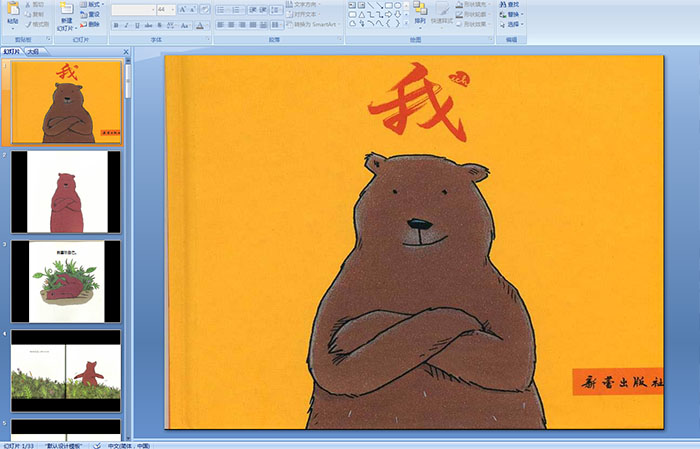
Task: Open the font name combo box
Action: pyautogui.click(x=133, y=9)
